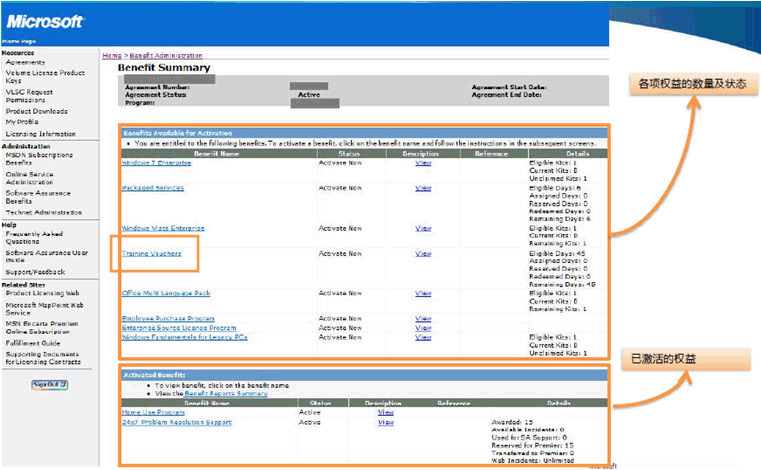This screenshot has width=761, height=470.
Task: Open Technet Administration
Action: (x=44, y=212)
